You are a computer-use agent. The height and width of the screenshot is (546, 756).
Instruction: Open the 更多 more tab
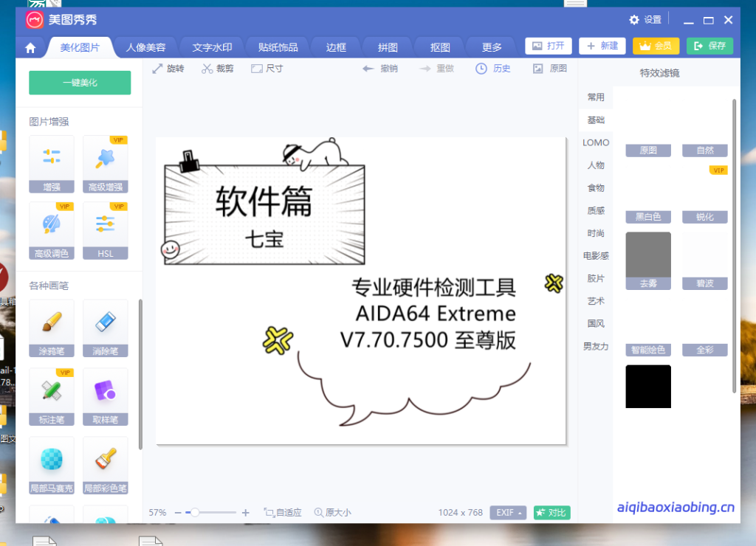[492, 48]
